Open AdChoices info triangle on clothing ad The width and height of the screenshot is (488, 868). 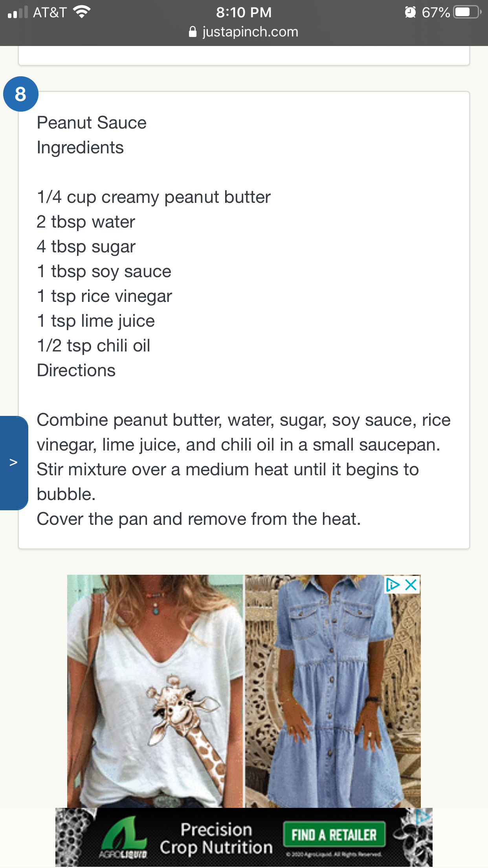[x=393, y=585]
